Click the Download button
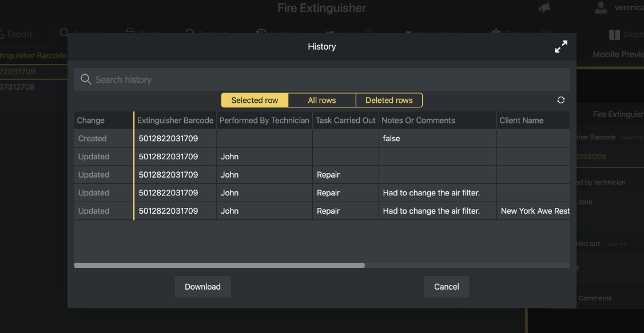This screenshot has width=644, height=333. click(x=202, y=287)
